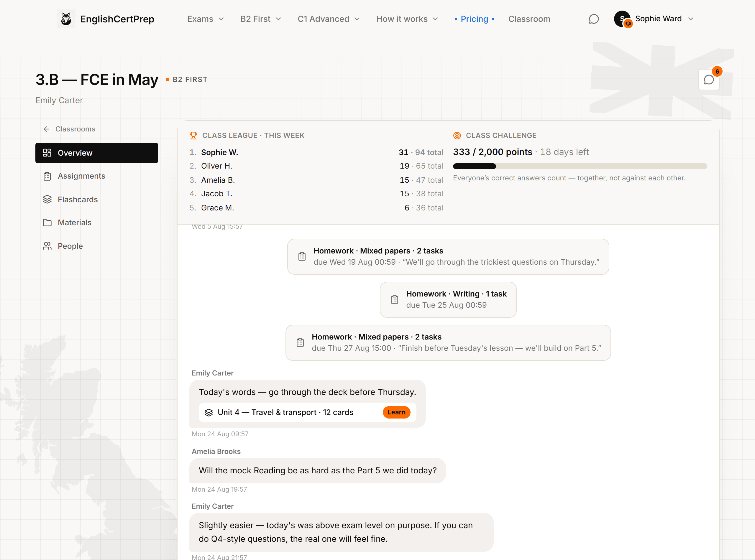
Task: Click the Mon 24 Aug 09:57 timestamp
Action: pyautogui.click(x=220, y=434)
